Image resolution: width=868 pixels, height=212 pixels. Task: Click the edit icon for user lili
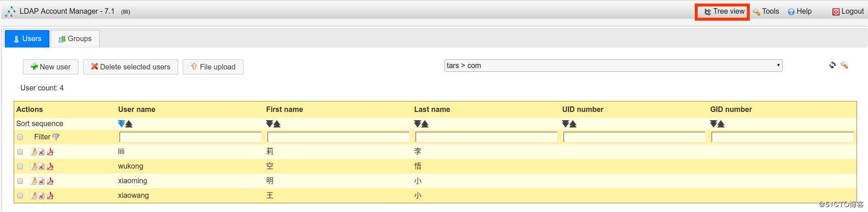(33, 152)
